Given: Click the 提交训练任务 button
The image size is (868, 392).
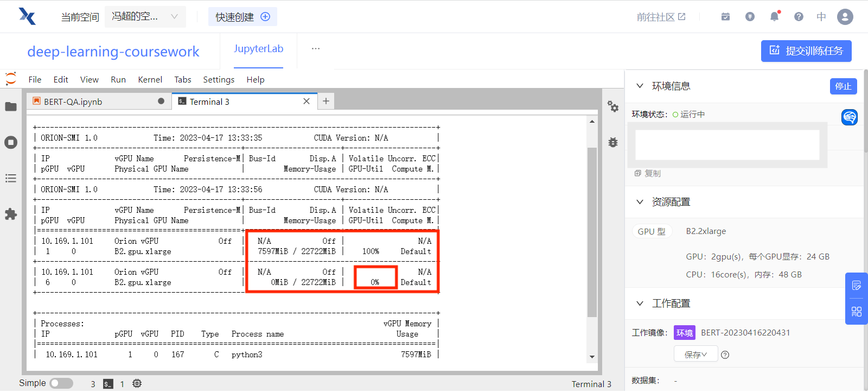Looking at the screenshot, I should tap(806, 51).
